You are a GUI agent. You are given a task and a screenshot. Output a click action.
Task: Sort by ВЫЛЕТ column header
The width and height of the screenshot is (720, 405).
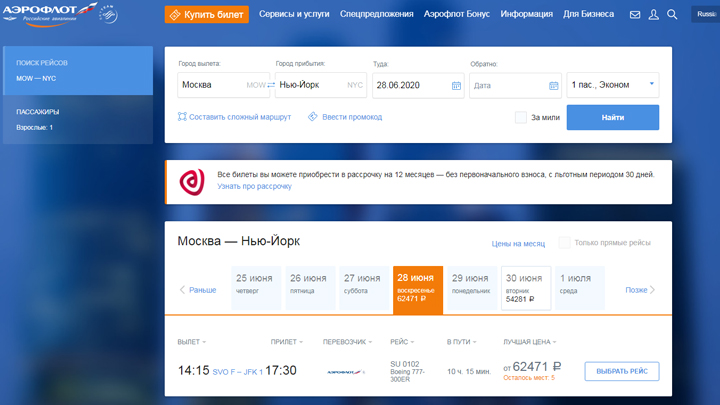191,342
